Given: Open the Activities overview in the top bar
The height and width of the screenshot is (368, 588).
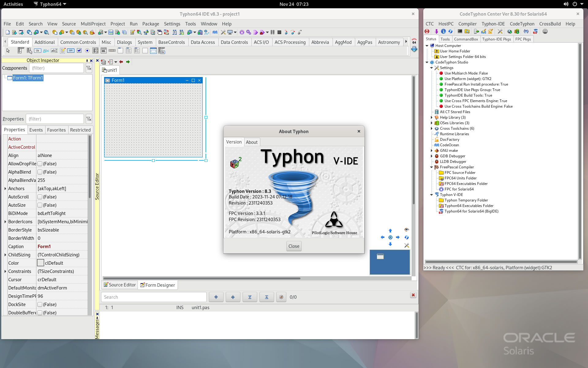Looking at the screenshot, I should tap(13, 4).
